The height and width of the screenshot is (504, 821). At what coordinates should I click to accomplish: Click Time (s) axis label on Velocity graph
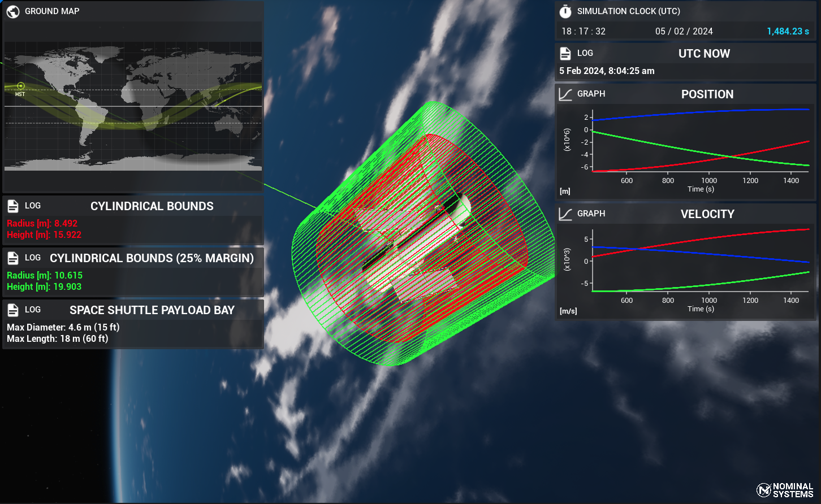point(701,309)
